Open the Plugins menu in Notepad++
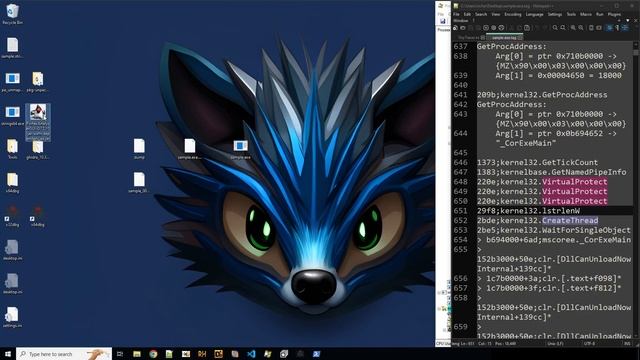This screenshot has height=360, width=640. (x=614, y=14)
